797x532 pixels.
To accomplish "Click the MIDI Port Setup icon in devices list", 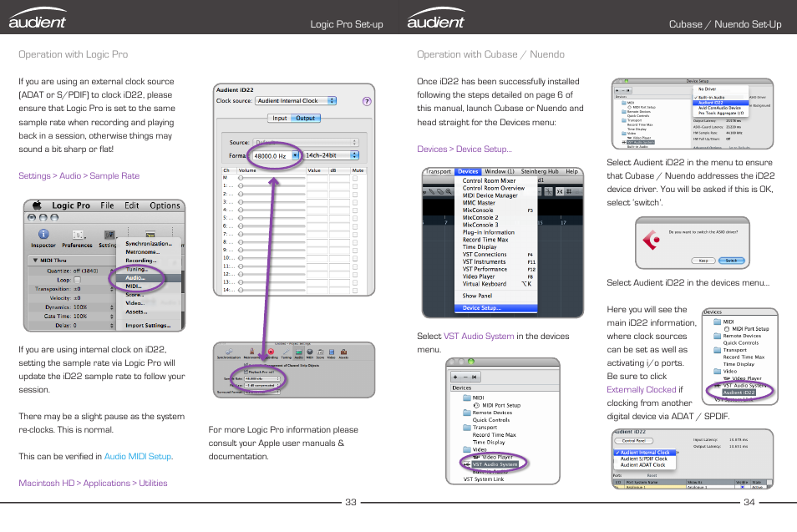I will point(476,406).
